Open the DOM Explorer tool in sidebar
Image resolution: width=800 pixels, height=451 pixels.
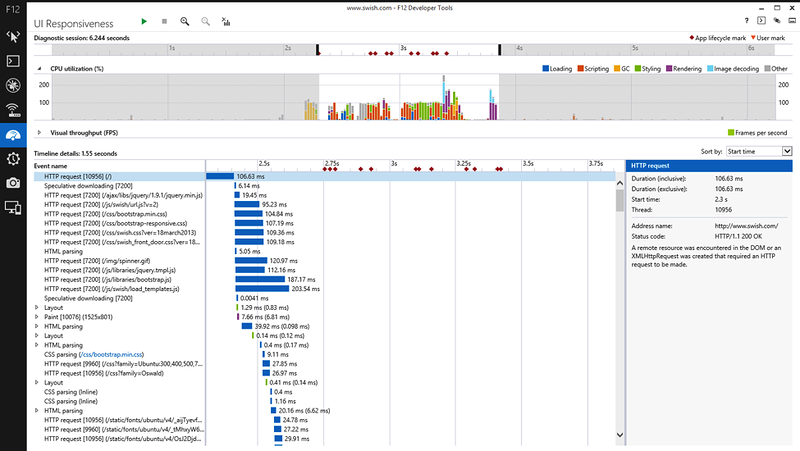pos(13,36)
